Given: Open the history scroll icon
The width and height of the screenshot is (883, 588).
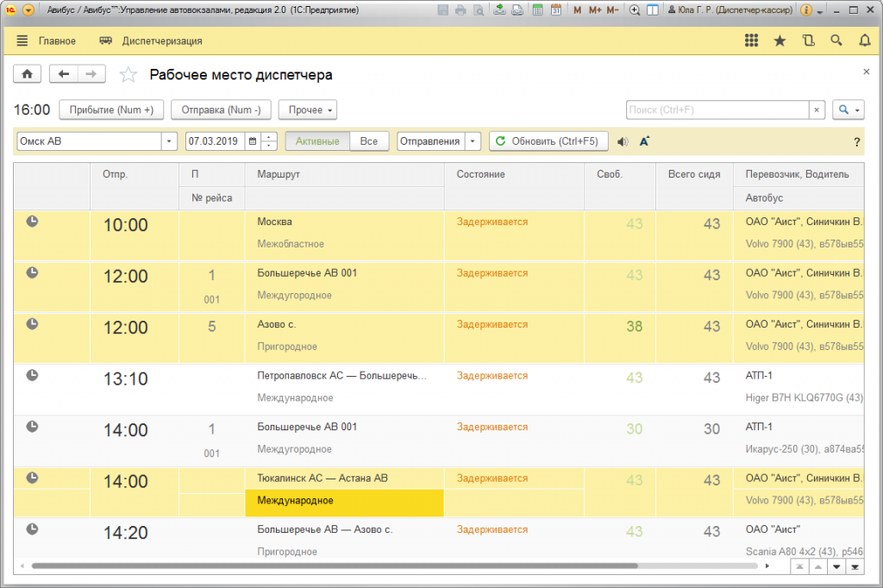Looking at the screenshot, I should (x=808, y=41).
